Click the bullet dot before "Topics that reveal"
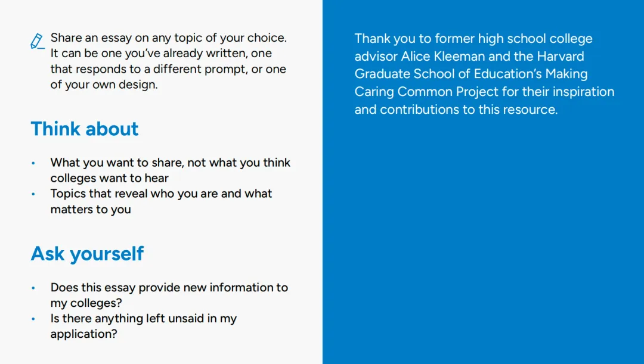 tap(33, 194)
